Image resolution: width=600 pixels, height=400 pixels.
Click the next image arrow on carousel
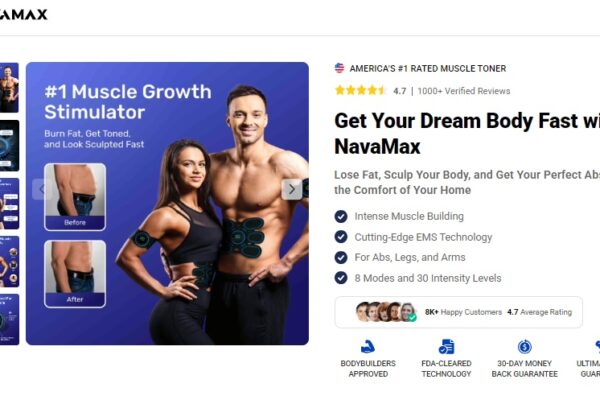292,189
